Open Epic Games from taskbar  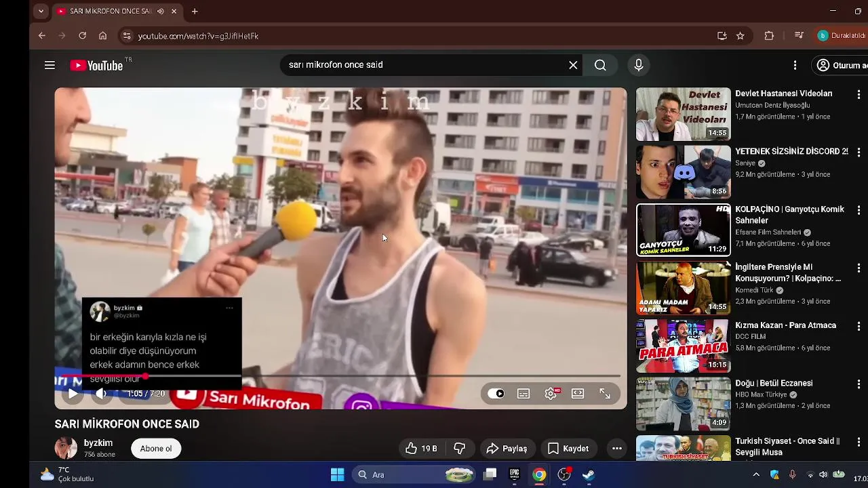pyautogui.click(x=514, y=474)
